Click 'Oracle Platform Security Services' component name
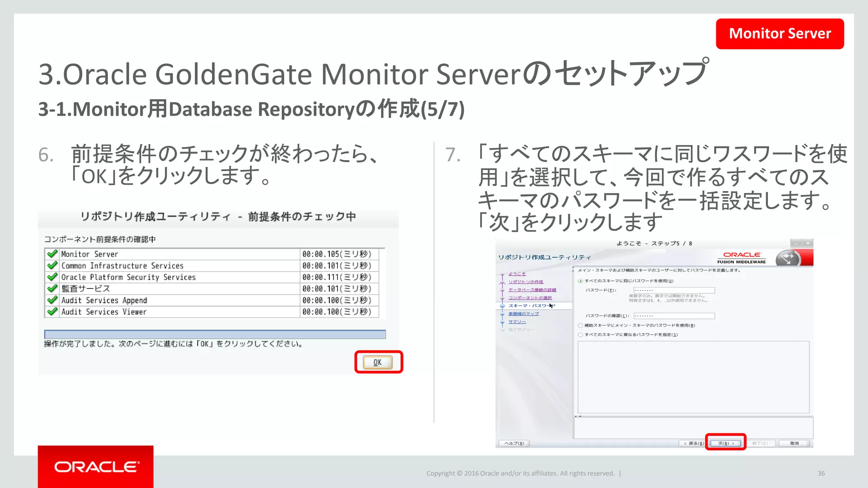This screenshot has height=488, width=868. point(128,277)
